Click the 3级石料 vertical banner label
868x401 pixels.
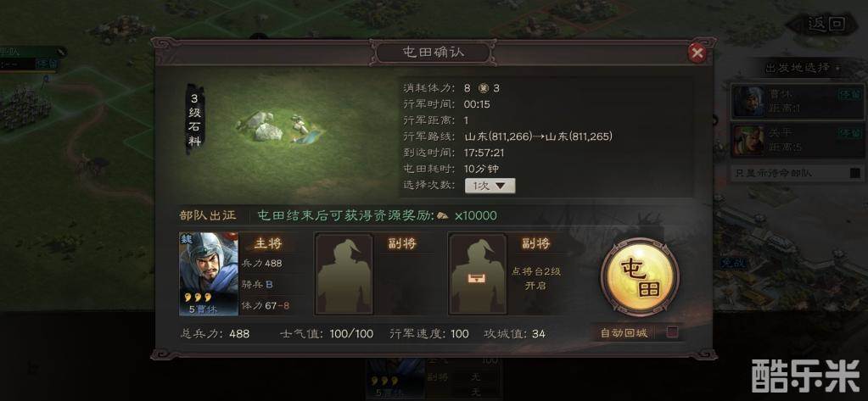[195, 119]
